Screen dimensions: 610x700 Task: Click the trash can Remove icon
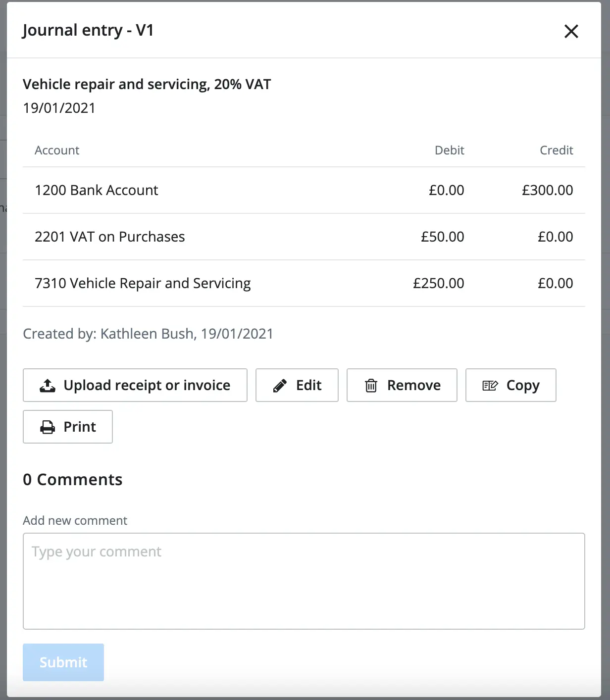(x=371, y=386)
